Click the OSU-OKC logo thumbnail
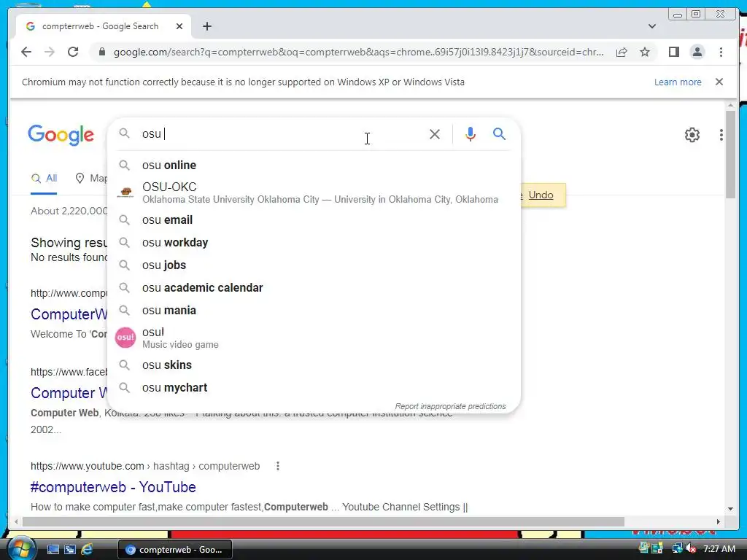This screenshot has width=747, height=560. point(125,192)
